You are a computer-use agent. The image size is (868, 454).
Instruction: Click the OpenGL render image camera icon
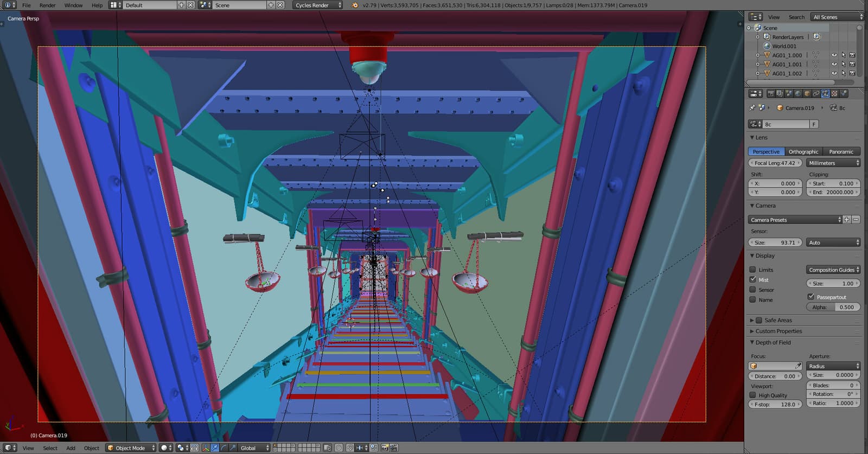(x=385, y=448)
